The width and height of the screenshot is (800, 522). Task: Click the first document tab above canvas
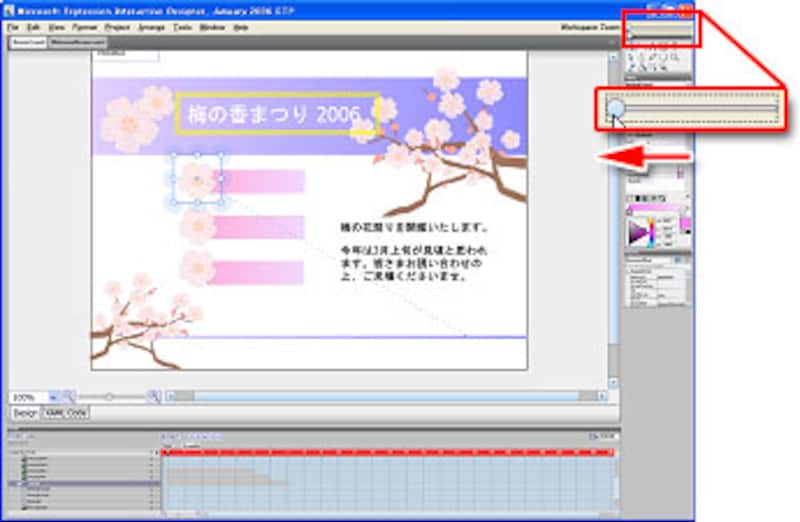(27, 44)
